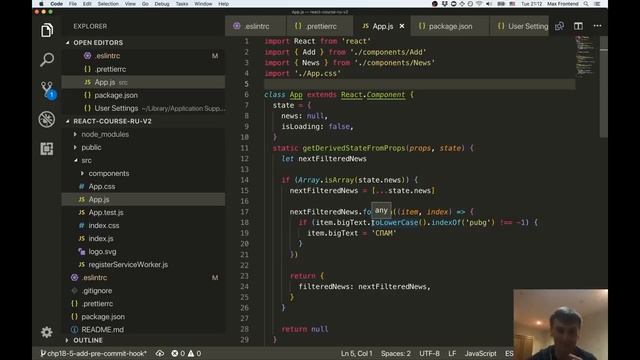Open the Debug menu
The width and height of the screenshot is (640, 360).
162,4
